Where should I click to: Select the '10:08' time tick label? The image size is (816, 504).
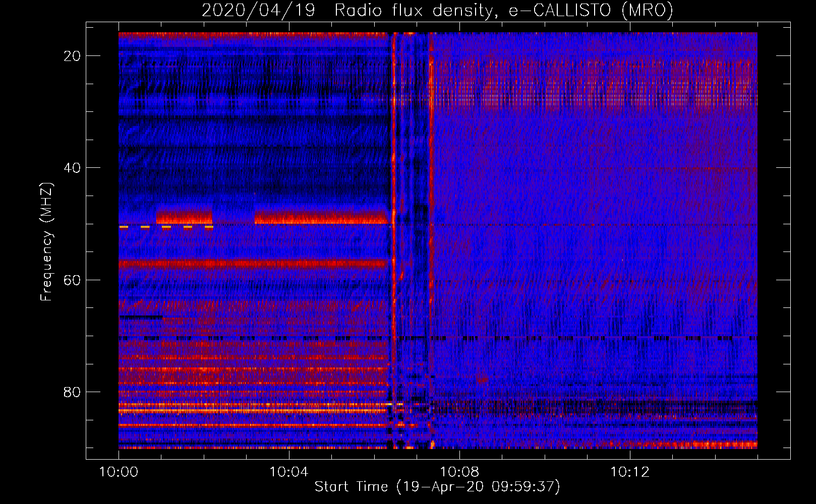pos(459,472)
